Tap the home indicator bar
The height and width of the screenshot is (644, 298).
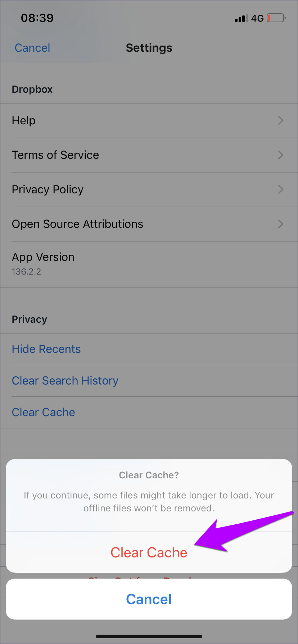pyautogui.click(x=149, y=636)
